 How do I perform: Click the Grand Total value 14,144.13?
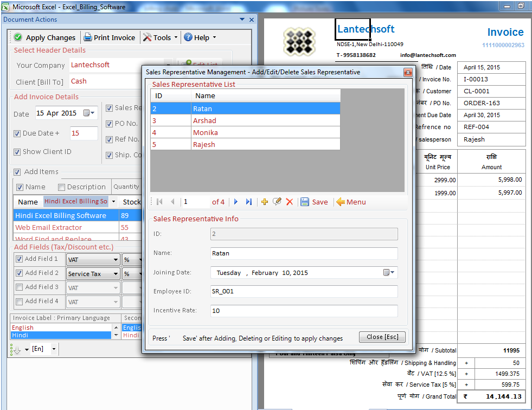pyautogui.click(x=503, y=396)
